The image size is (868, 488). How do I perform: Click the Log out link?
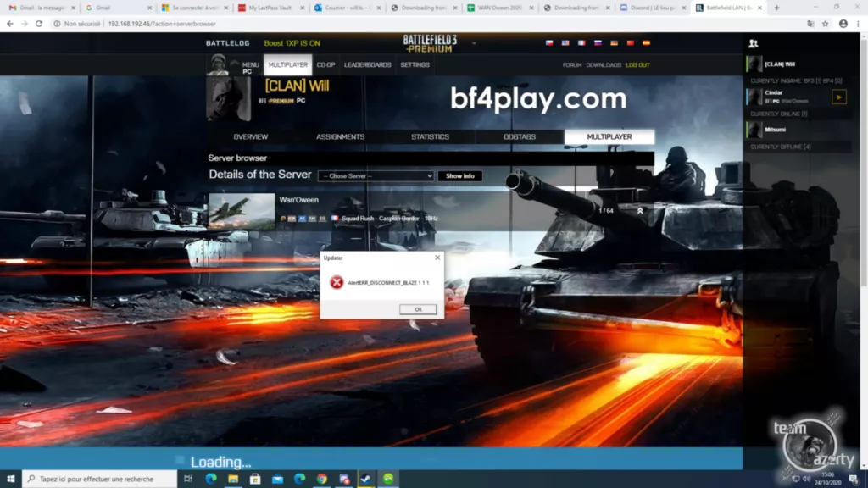click(637, 64)
